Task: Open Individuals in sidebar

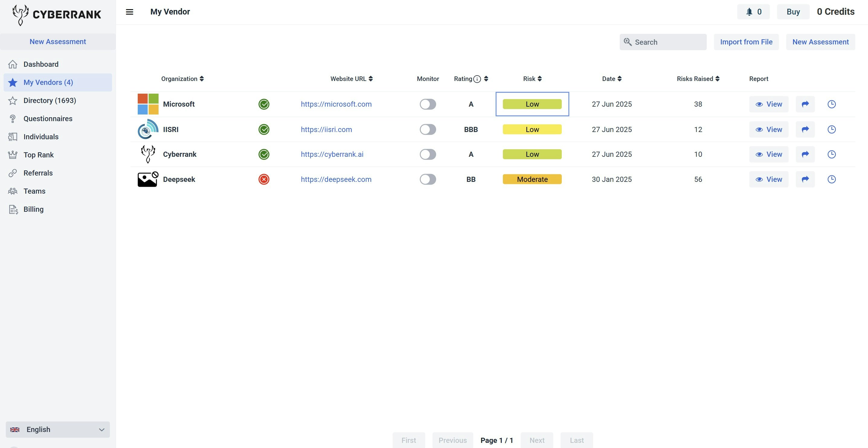Action: click(58, 137)
